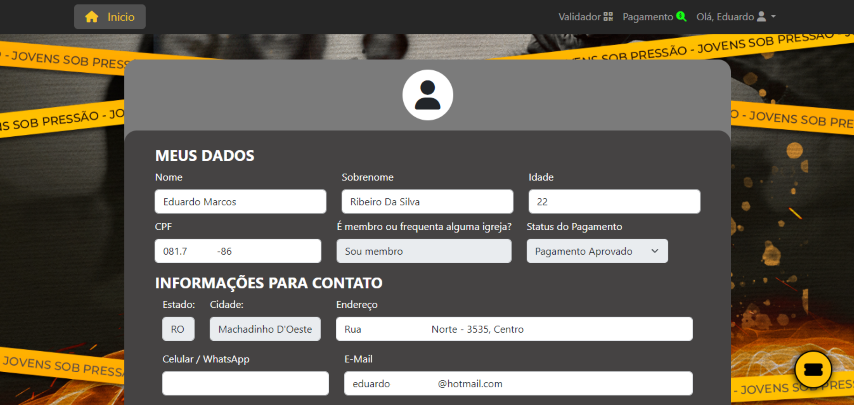This screenshot has height=405, width=854.
Task: Click the Endereço address field
Action: click(x=514, y=329)
